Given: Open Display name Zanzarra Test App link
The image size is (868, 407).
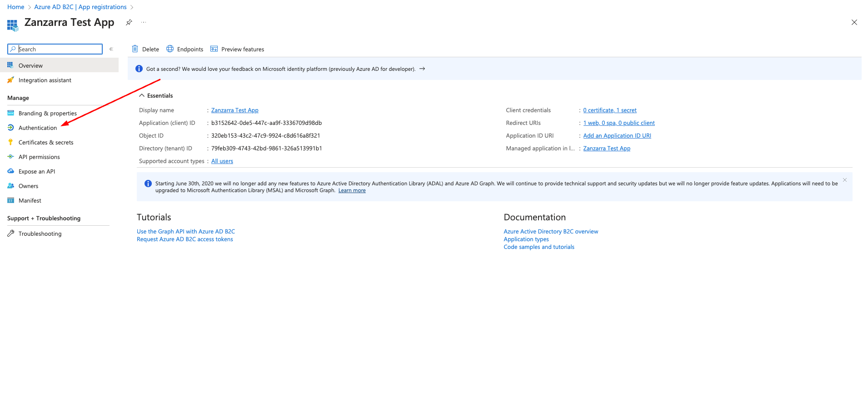Looking at the screenshot, I should pyautogui.click(x=235, y=110).
